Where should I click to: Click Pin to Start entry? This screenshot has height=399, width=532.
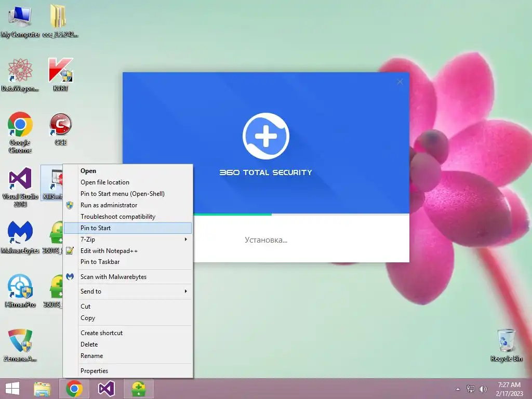click(128, 228)
